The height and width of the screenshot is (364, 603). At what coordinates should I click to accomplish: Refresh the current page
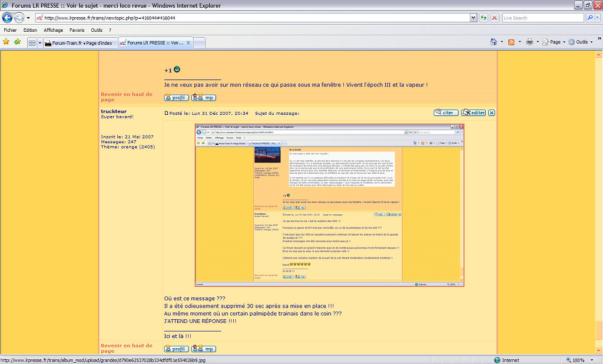click(483, 18)
